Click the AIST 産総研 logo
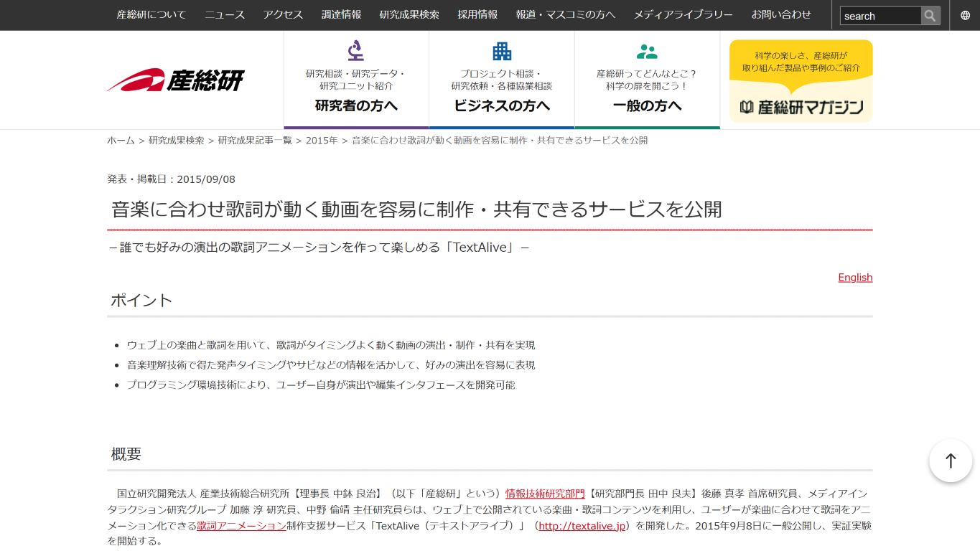980x551 pixels. [176, 80]
